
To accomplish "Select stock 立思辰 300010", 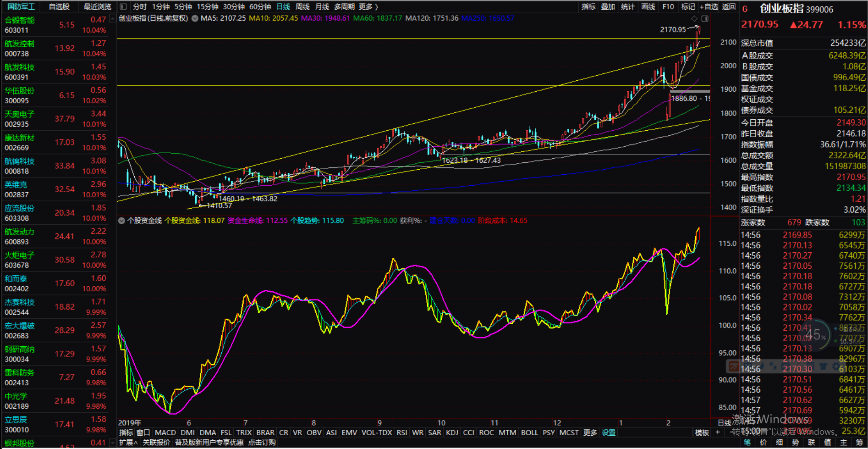I will pyautogui.click(x=55, y=424).
